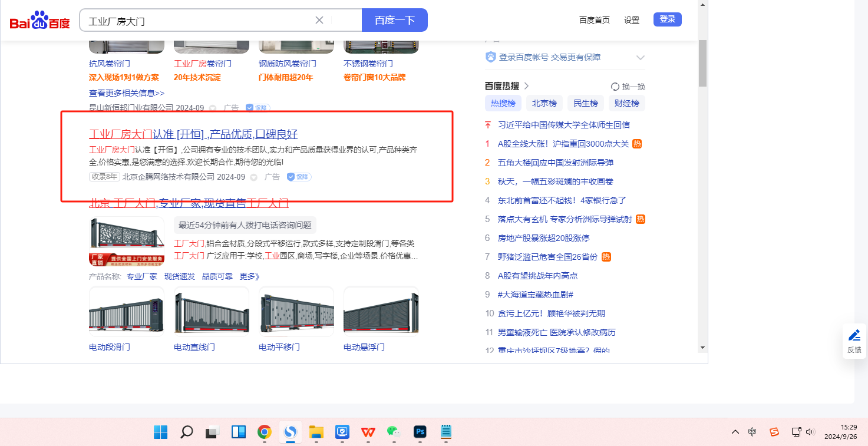
Task: Expand the 百度热搜 arrow
Action: (526, 86)
